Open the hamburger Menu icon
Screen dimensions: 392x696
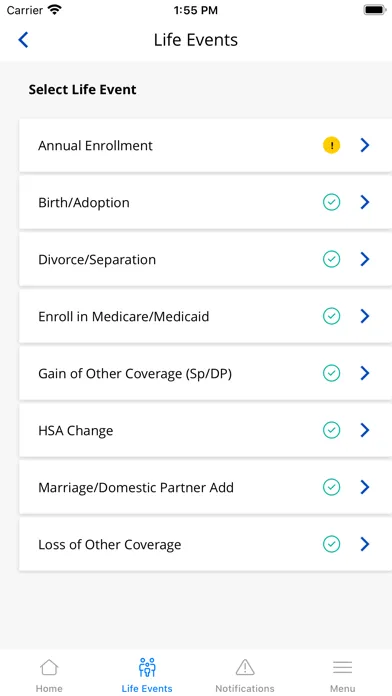click(342, 667)
